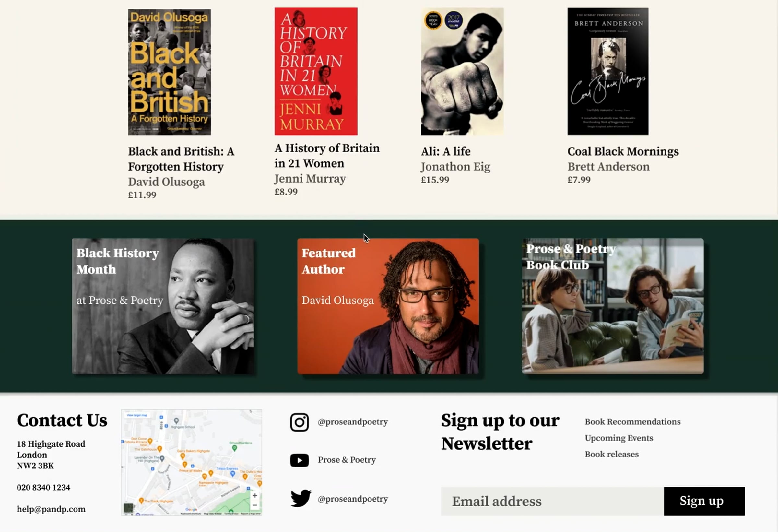The width and height of the screenshot is (778, 532).
Task: Click View larger map link
Action: click(x=137, y=415)
